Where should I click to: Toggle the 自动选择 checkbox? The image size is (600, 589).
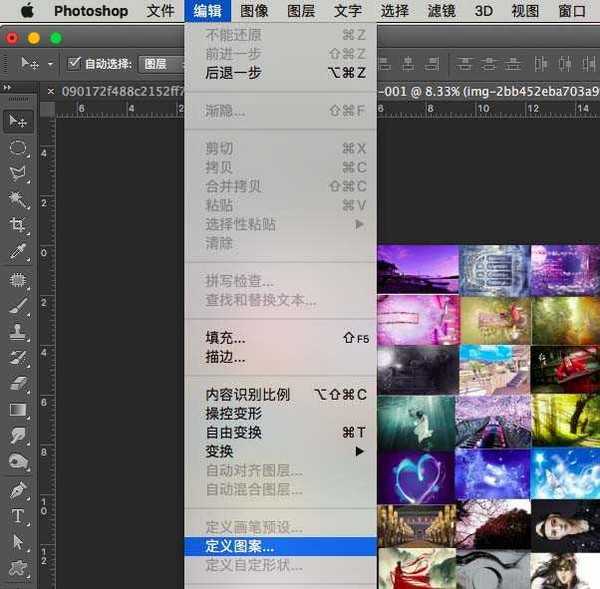74,64
